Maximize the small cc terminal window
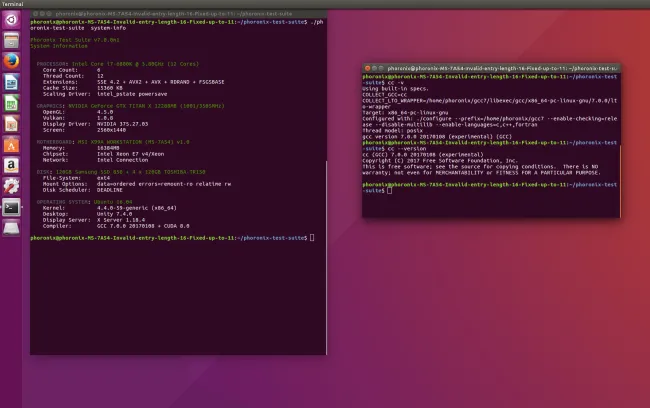Screen dimensions: 650x408 [x=381, y=68]
